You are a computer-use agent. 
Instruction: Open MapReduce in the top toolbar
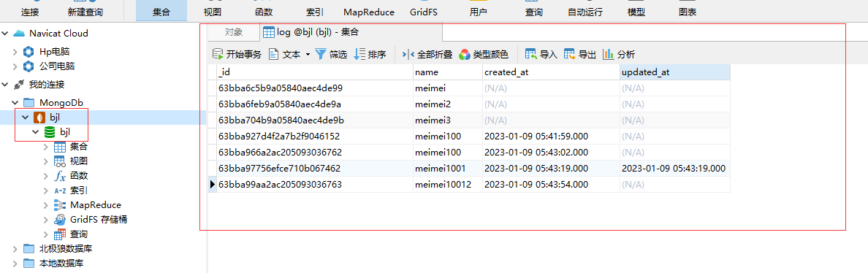[369, 12]
